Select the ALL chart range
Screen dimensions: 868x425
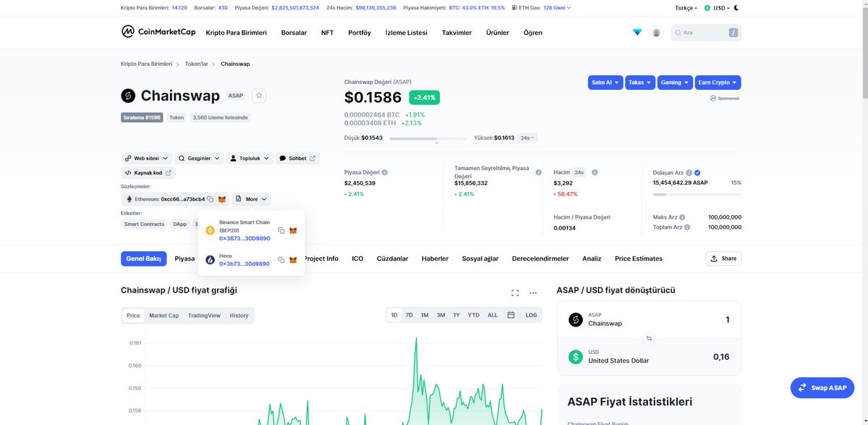point(493,316)
